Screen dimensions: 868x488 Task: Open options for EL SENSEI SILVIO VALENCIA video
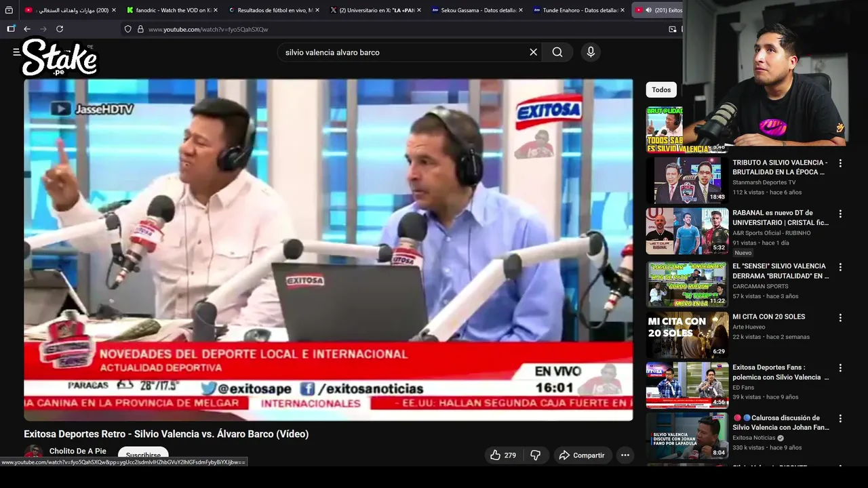coord(840,267)
